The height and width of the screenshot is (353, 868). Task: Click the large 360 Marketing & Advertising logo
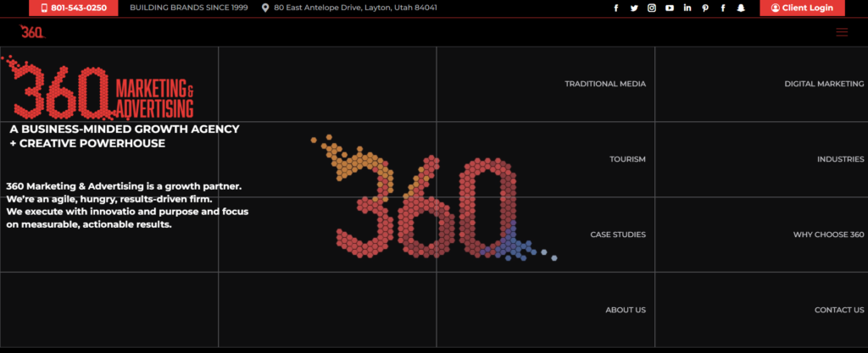coord(98,88)
